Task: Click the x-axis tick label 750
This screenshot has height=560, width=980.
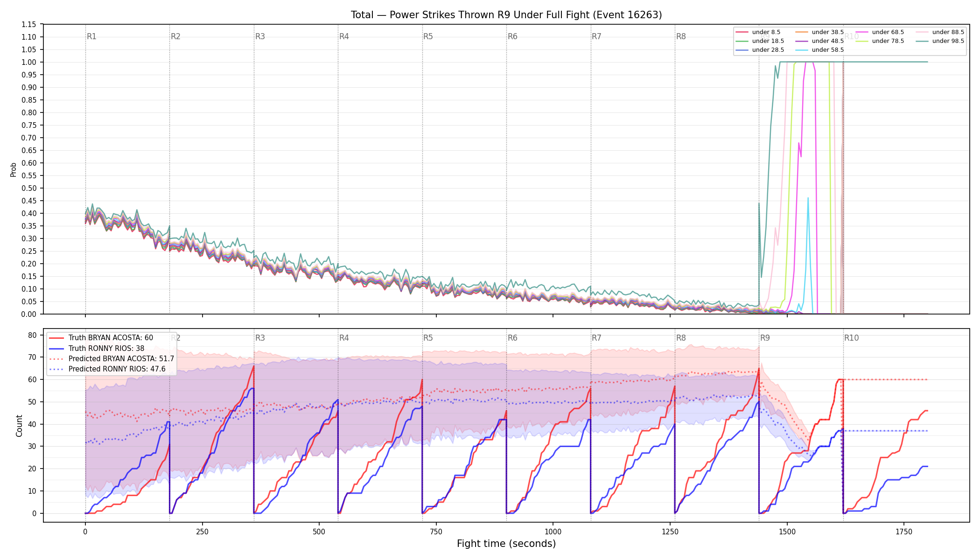Action: pyautogui.click(x=436, y=532)
